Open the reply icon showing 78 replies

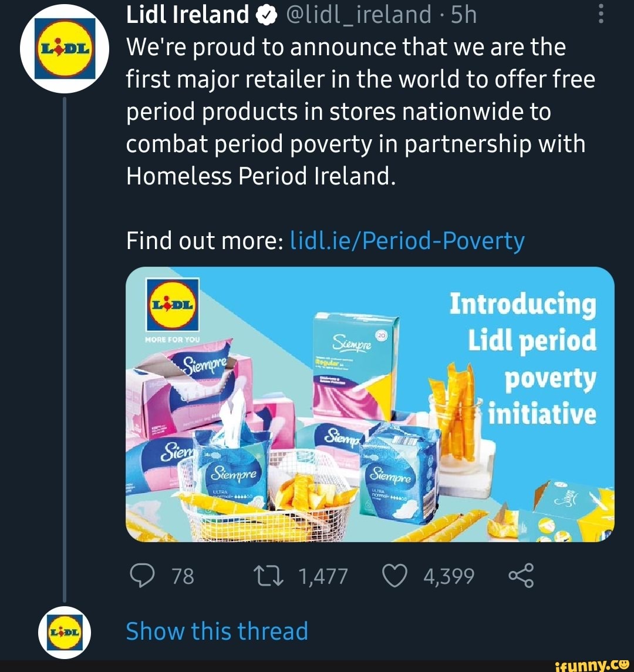(x=143, y=576)
